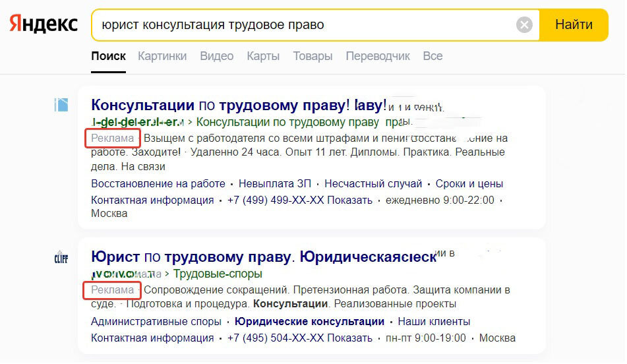Click the Реклама label in second ad

click(112, 290)
